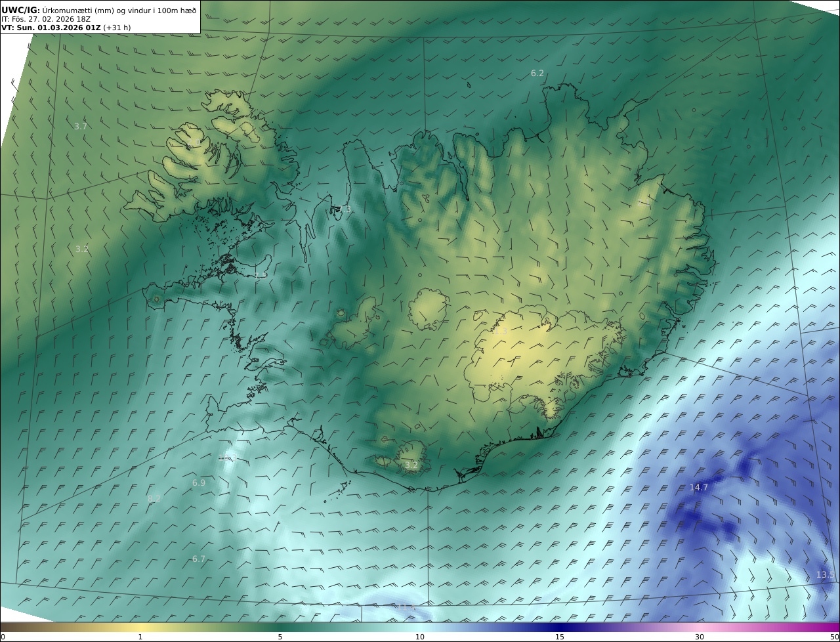Image resolution: width=840 pixels, height=642 pixels.
Task: Click the dark navy colorbar segment above tick 15
Action: (560, 627)
